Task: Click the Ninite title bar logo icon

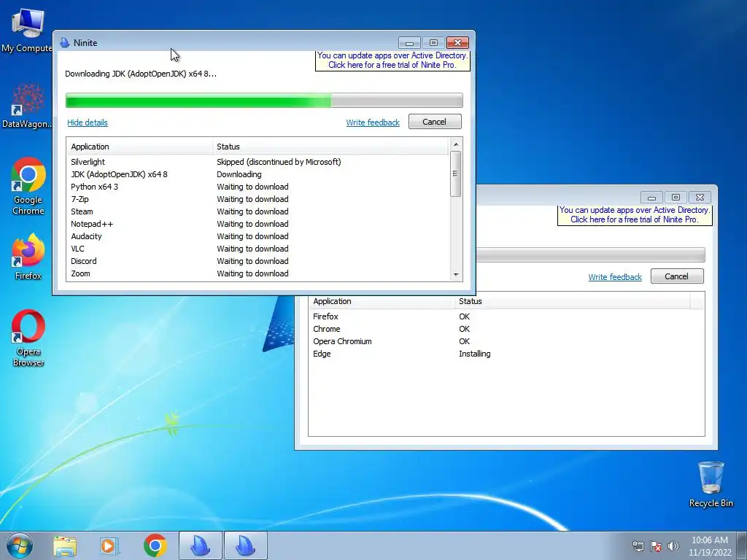Action: [65, 43]
